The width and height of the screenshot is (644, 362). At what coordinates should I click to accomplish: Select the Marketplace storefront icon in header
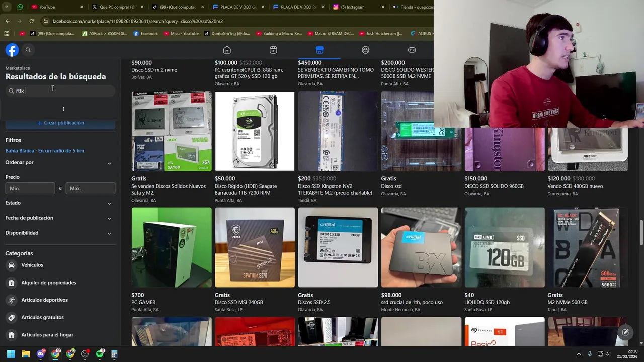319,50
